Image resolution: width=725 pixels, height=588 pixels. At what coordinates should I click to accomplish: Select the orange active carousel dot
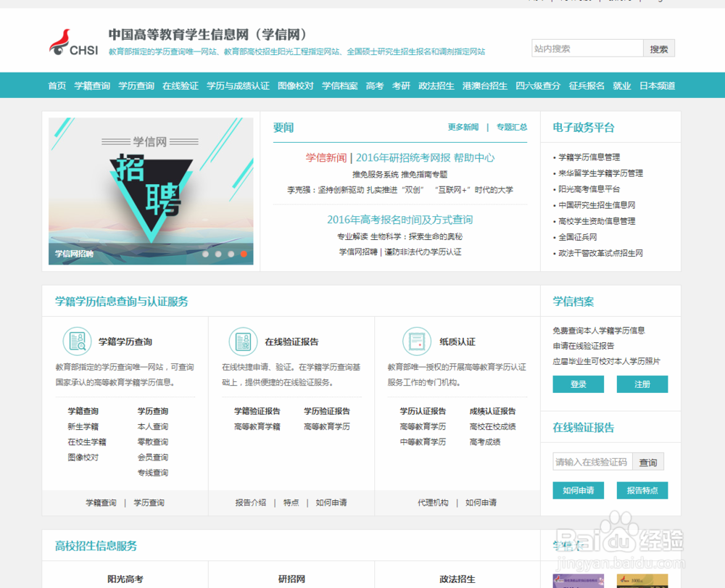[x=244, y=254]
